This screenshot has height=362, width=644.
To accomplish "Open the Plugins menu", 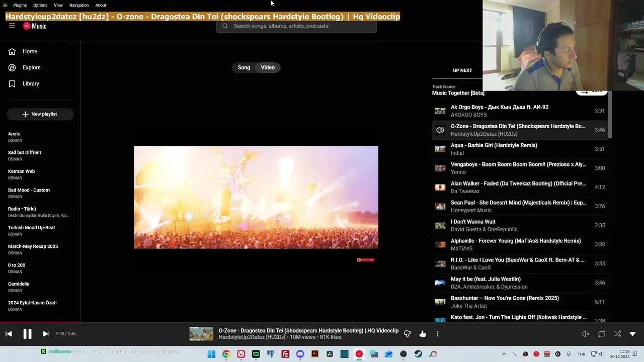I will 20,5.
